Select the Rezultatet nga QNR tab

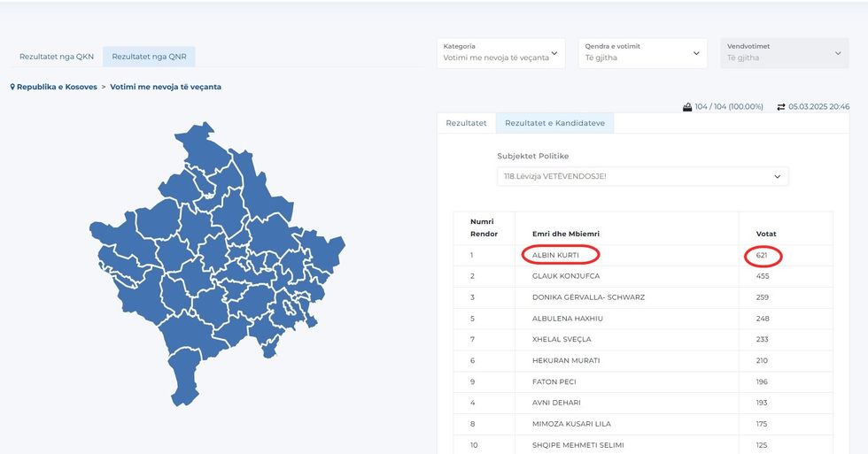(x=149, y=57)
